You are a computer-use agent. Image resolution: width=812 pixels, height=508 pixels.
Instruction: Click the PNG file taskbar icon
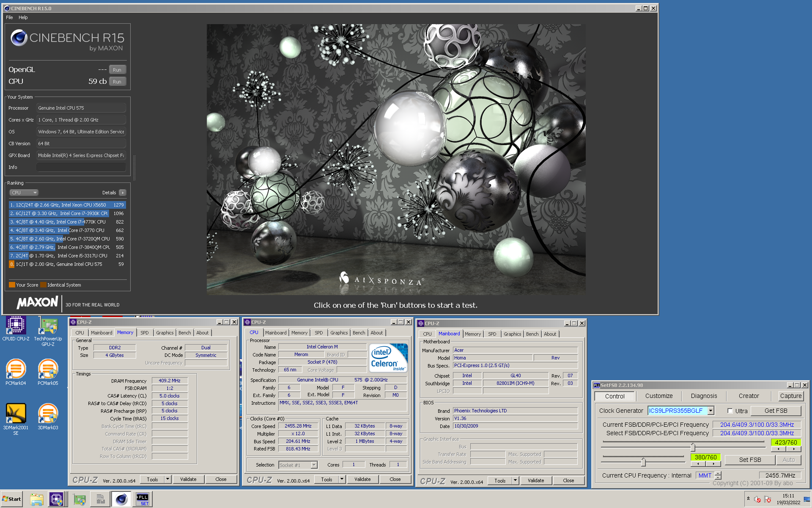[100, 500]
